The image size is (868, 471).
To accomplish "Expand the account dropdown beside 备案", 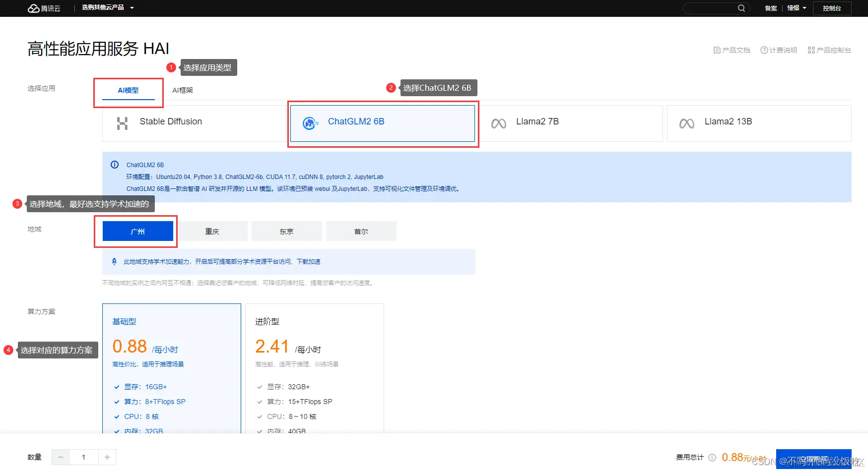I will pyautogui.click(x=797, y=8).
